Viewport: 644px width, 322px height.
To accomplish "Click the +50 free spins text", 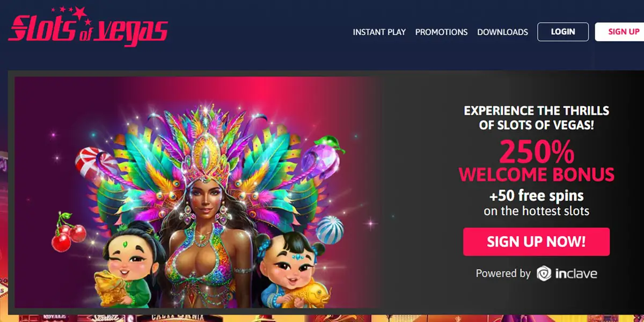I will [x=536, y=195].
